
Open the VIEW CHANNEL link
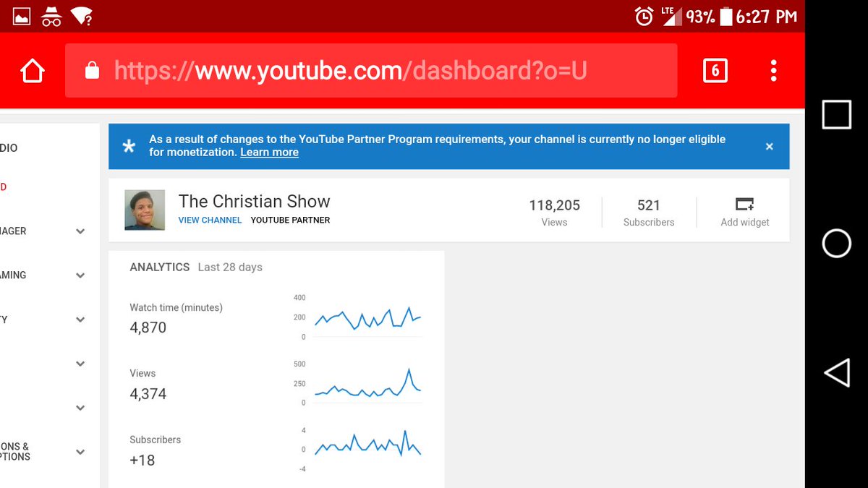(210, 220)
